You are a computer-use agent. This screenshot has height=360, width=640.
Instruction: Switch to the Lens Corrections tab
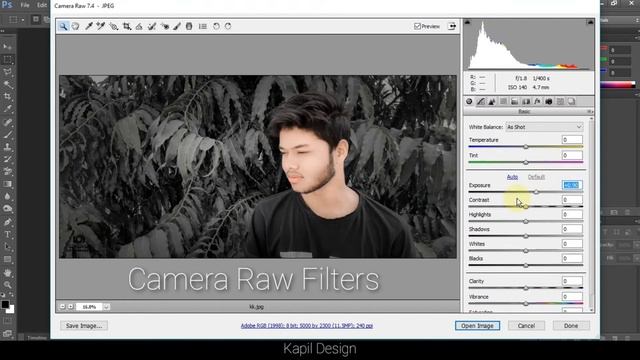(x=526, y=102)
